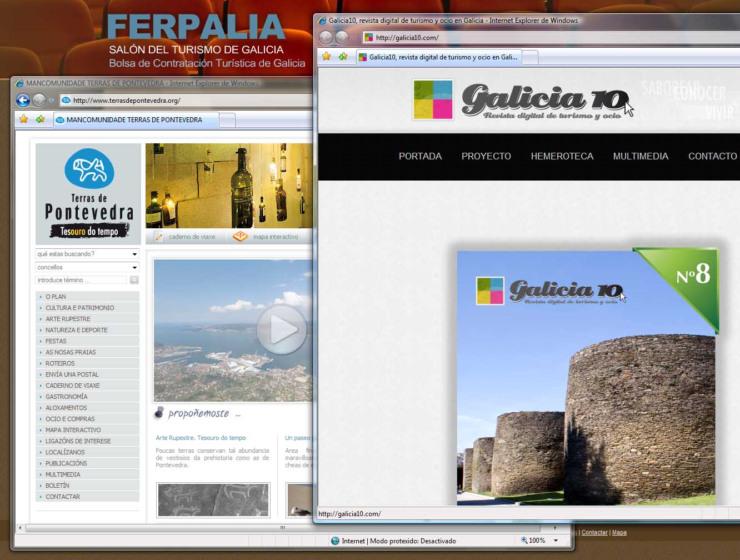
Task: Open new blank tab in Galicia10 window
Action: pos(530,57)
